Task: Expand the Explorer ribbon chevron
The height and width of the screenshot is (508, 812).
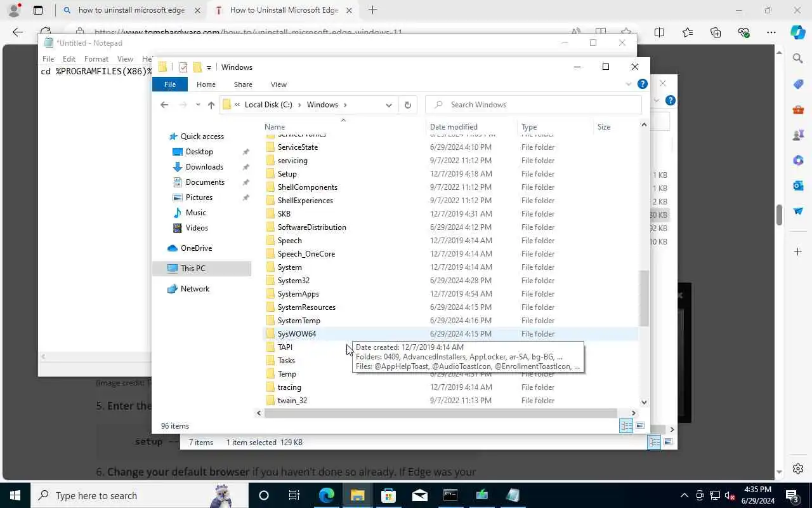Action: coord(629,84)
